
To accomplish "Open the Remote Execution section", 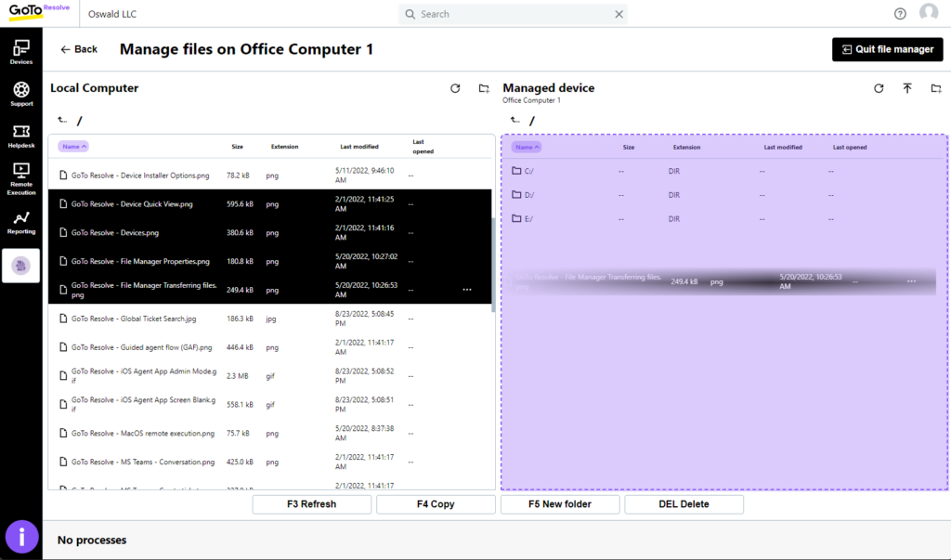I will (20, 176).
